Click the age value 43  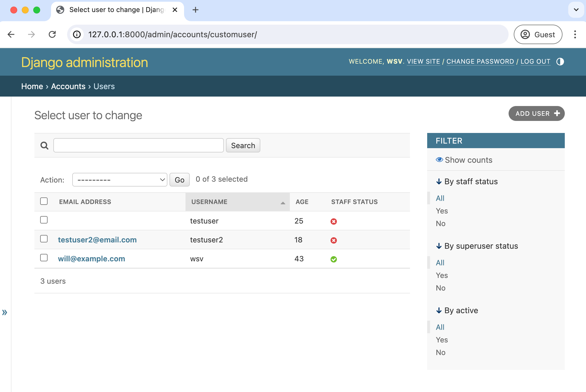299,259
